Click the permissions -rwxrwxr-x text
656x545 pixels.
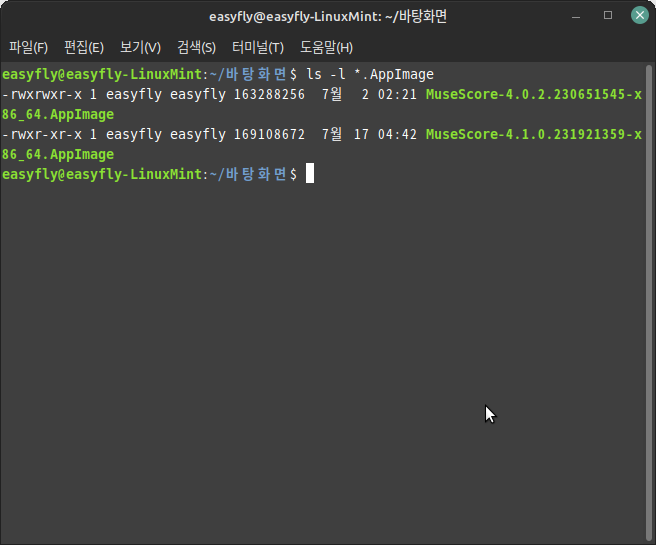42,95
